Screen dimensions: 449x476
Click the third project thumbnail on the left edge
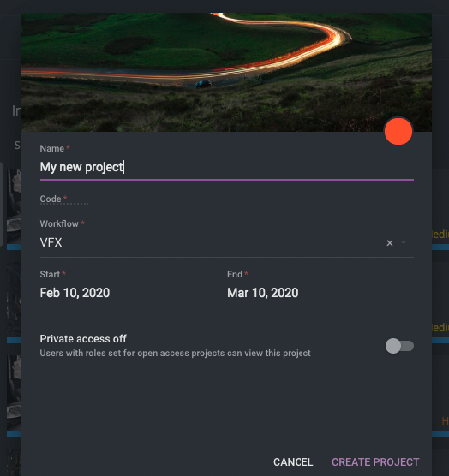coord(14,393)
